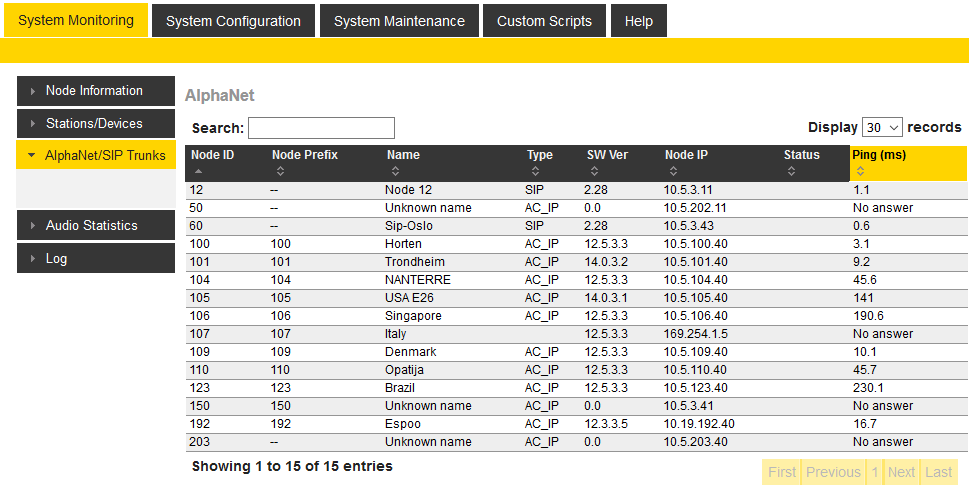Expand Audio Statistics sidebar section
The height and width of the screenshot is (492, 969).
95,226
